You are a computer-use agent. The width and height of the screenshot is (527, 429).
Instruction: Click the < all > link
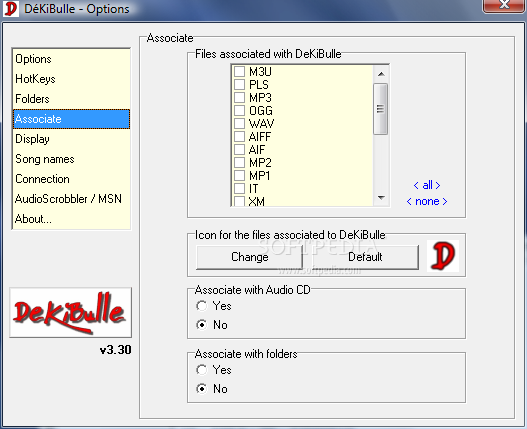point(427,185)
